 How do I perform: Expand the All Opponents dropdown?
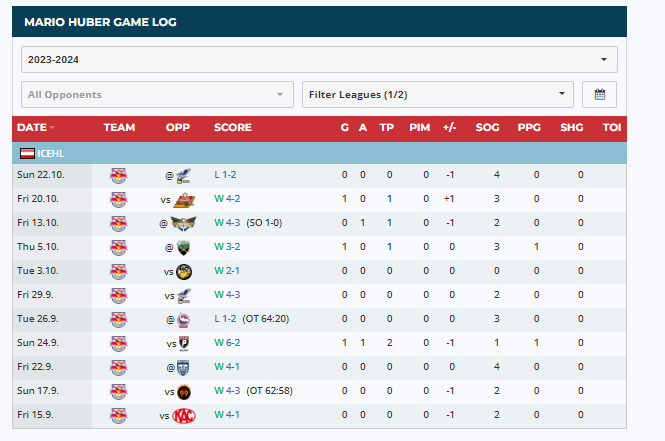157,95
